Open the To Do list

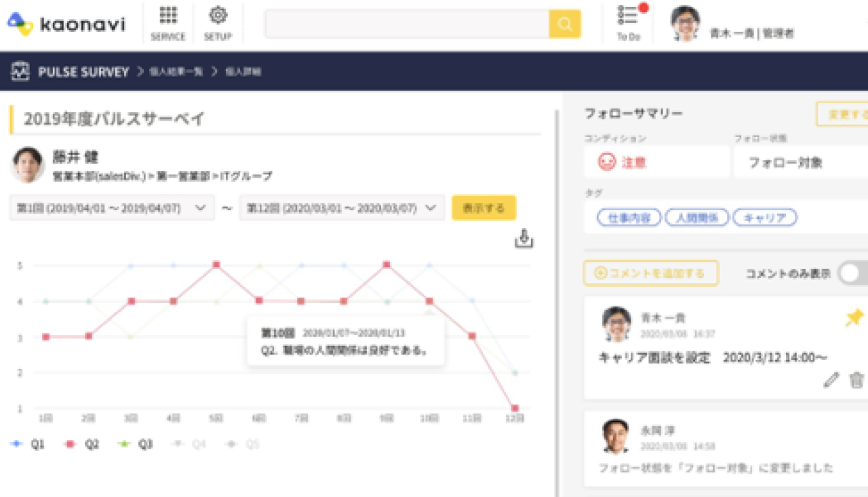(x=629, y=24)
